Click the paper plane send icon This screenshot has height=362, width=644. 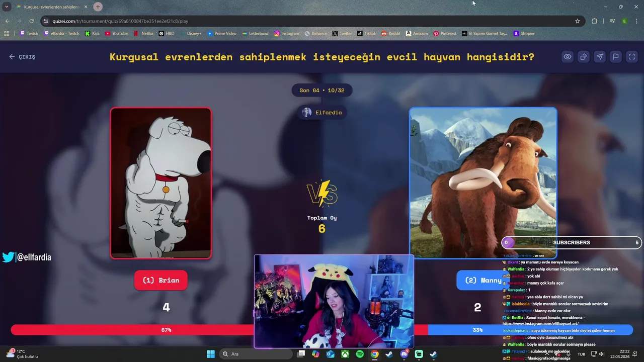[600, 57]
